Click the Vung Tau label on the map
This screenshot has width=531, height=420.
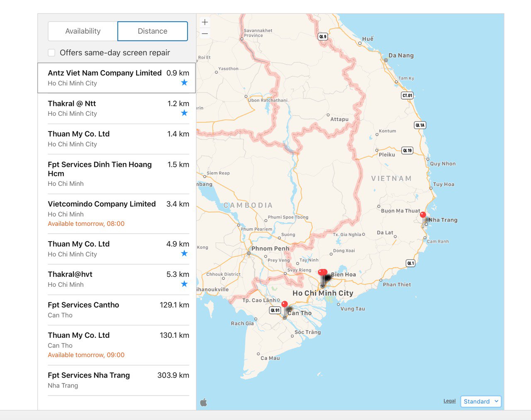pyautogui.click(x=353, y=309)
